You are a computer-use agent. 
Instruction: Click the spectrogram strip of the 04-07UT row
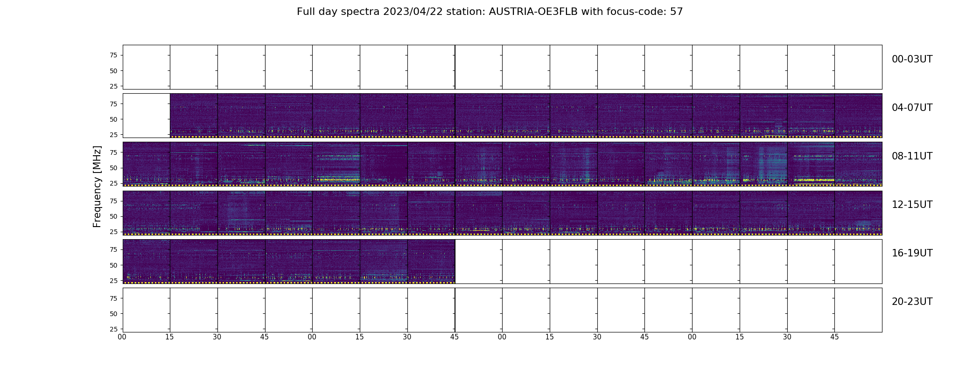[x=526, y=116]
